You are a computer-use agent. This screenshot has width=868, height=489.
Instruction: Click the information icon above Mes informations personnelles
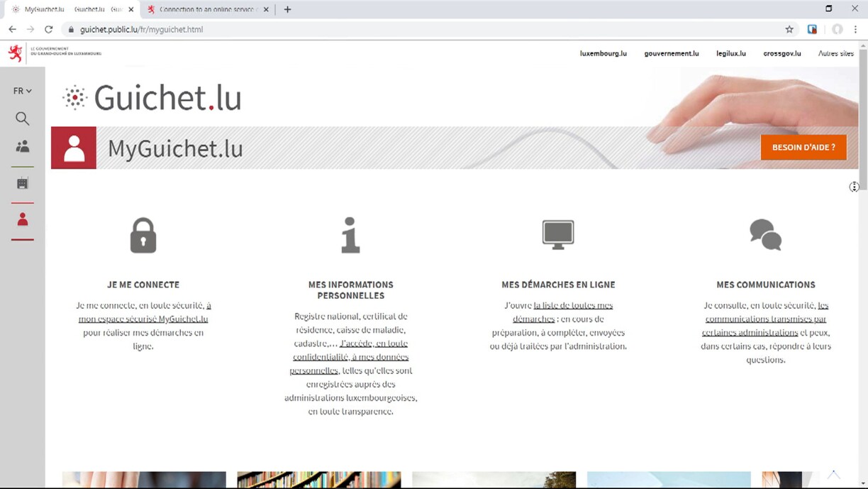(x=350, y=235)
